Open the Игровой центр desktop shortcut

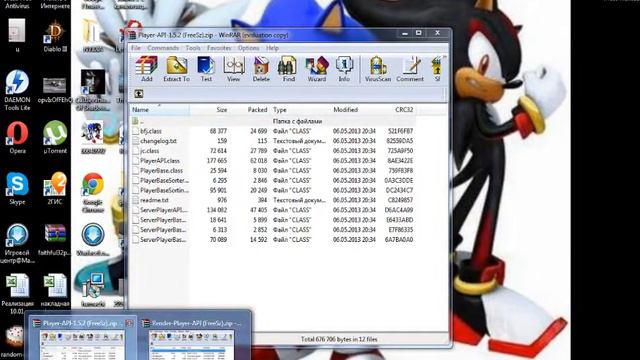pyautogui.click(x=17, y=244)
